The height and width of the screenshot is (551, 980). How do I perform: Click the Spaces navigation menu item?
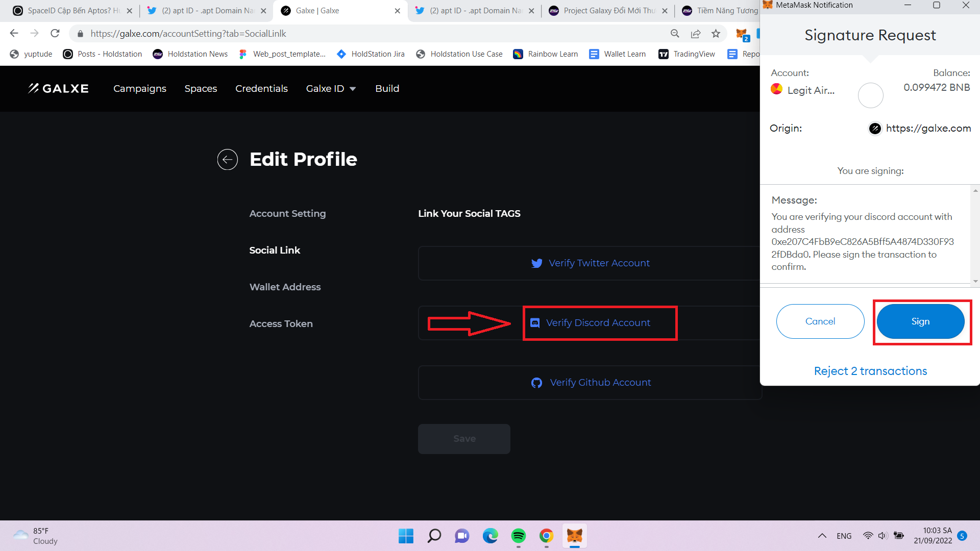201,88
